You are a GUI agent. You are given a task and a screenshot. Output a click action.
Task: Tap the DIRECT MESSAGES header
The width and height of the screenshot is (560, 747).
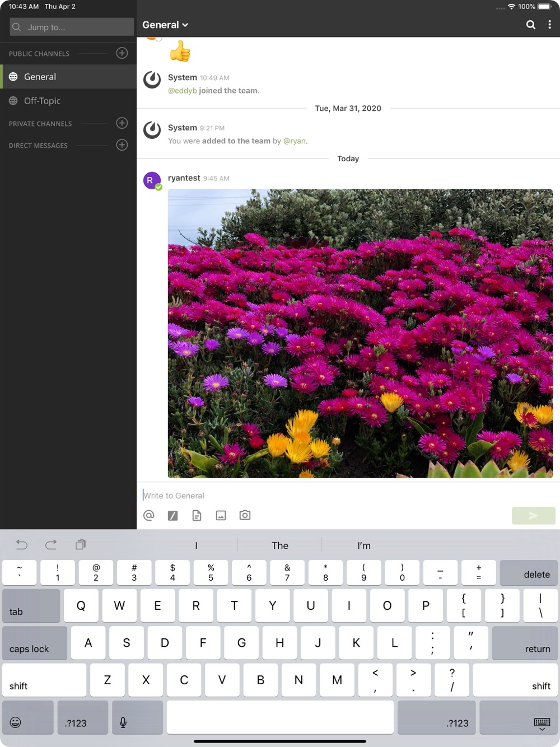[38, 146]
